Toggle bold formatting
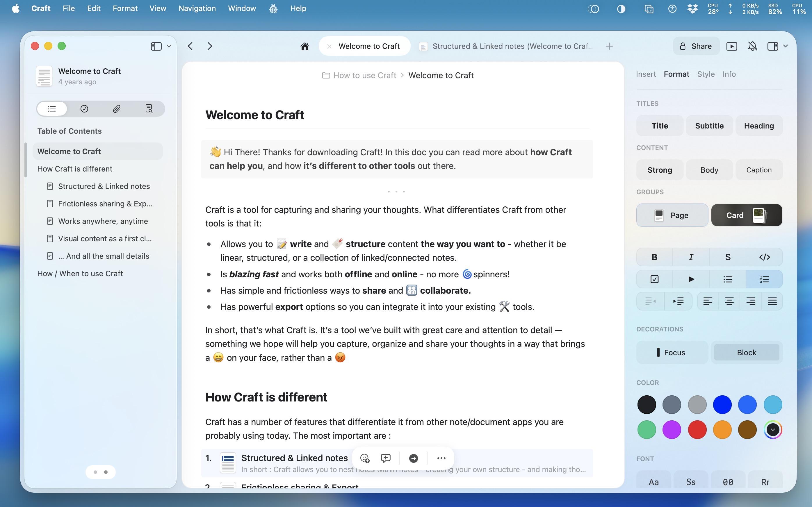This screenshot has width=812, height=507. click(x=654, y=257)
